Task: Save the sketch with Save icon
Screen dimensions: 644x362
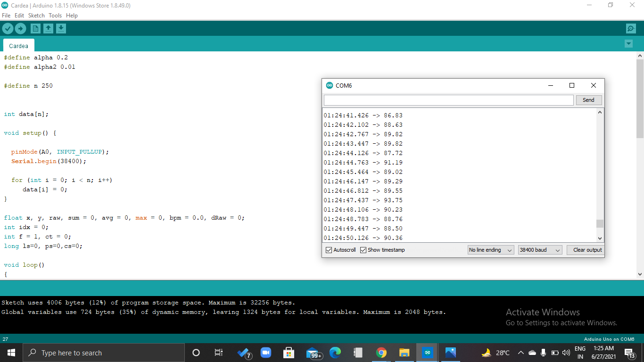Action: coord(61,29)
